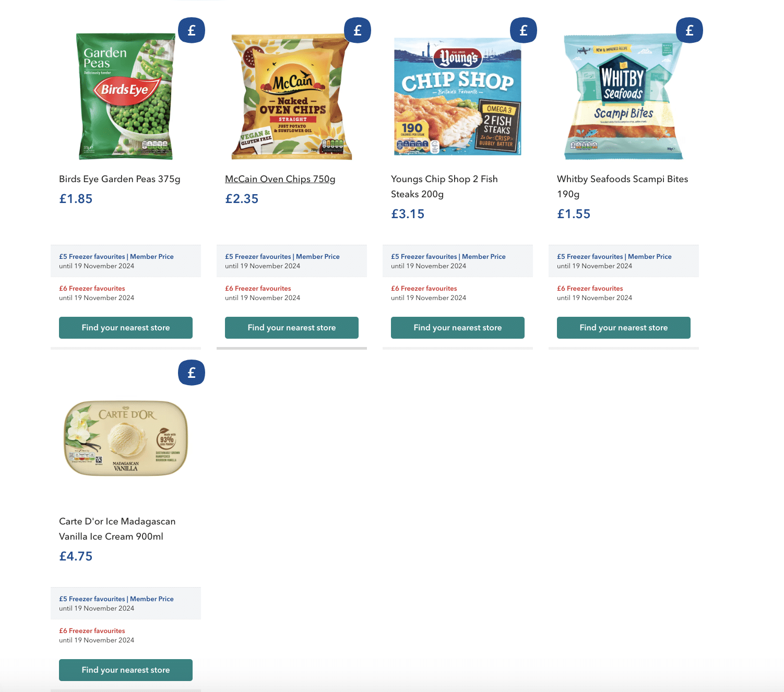Click Find your nearest store under Carte D'or
Image resolution: width=784 pixels, height=692 pixels.
click(x=125, y=670)
